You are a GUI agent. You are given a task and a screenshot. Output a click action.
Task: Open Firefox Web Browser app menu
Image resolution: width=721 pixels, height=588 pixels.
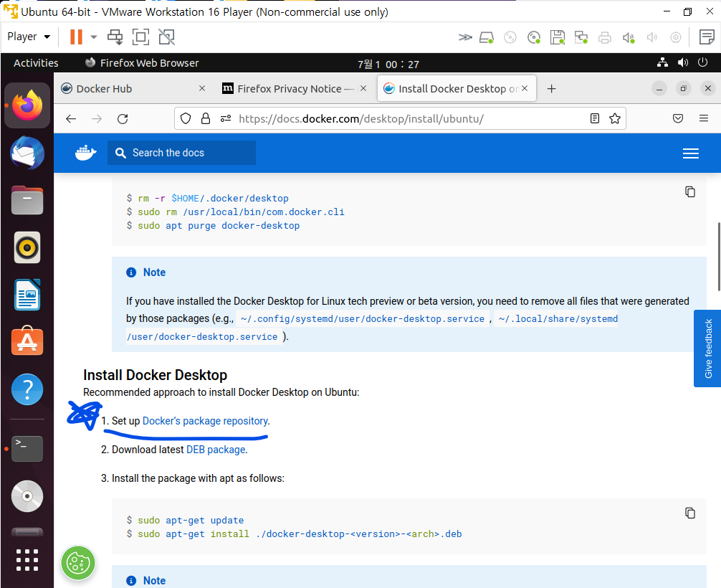pos(142,63)
